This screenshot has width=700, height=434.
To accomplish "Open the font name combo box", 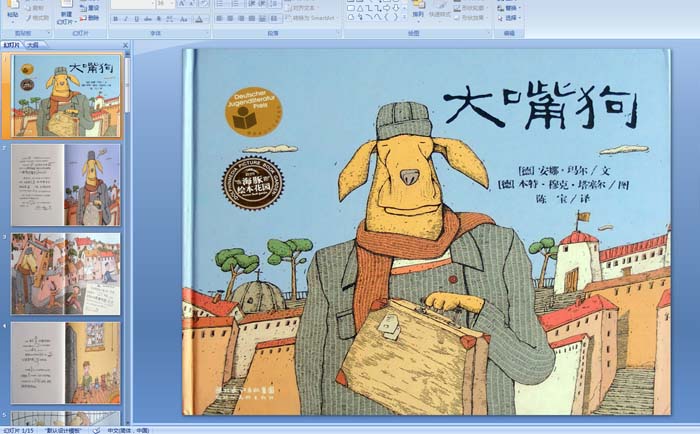I will pyautogui.click(x=133, y=4).
